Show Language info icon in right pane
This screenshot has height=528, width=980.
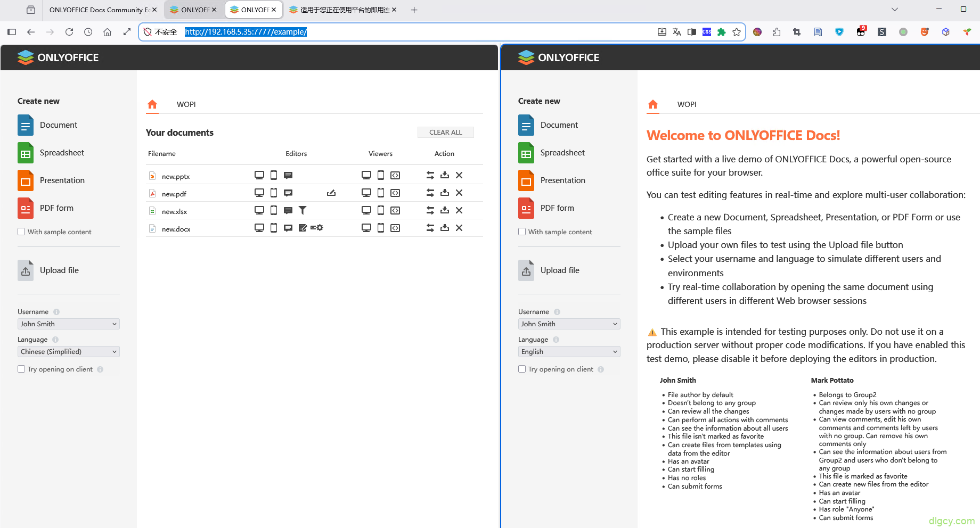click(x=556, y=340)
